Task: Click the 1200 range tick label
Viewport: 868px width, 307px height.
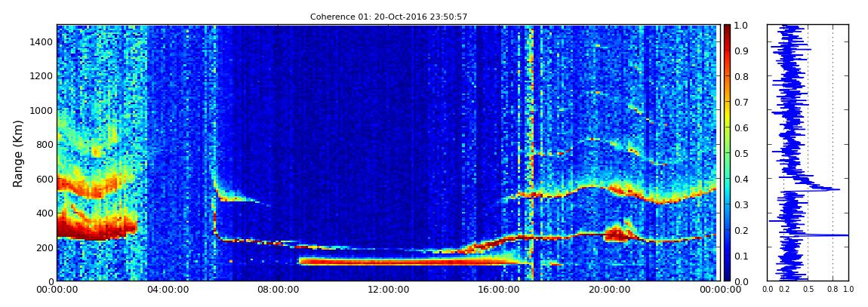Action: click(x=40, y=75)
